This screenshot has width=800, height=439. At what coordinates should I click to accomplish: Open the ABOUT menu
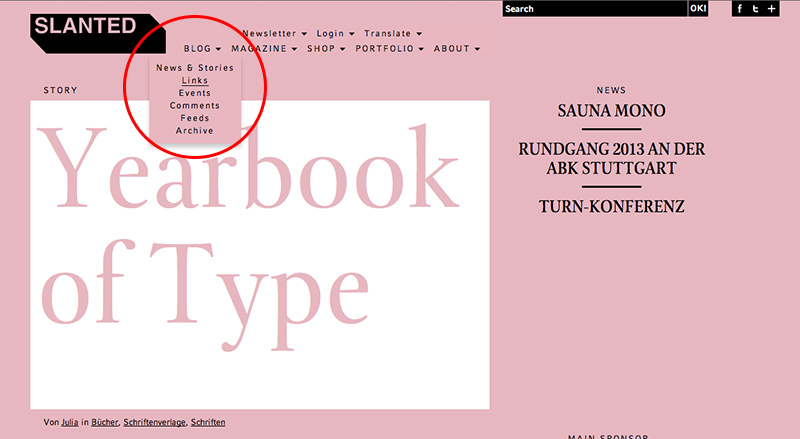(457, 48)
